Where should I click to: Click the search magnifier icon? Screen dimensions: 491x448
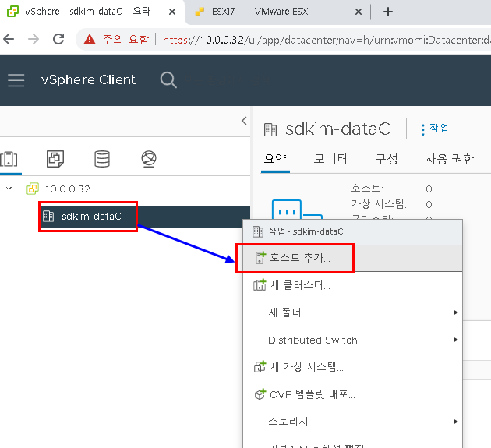pos(168,80)
